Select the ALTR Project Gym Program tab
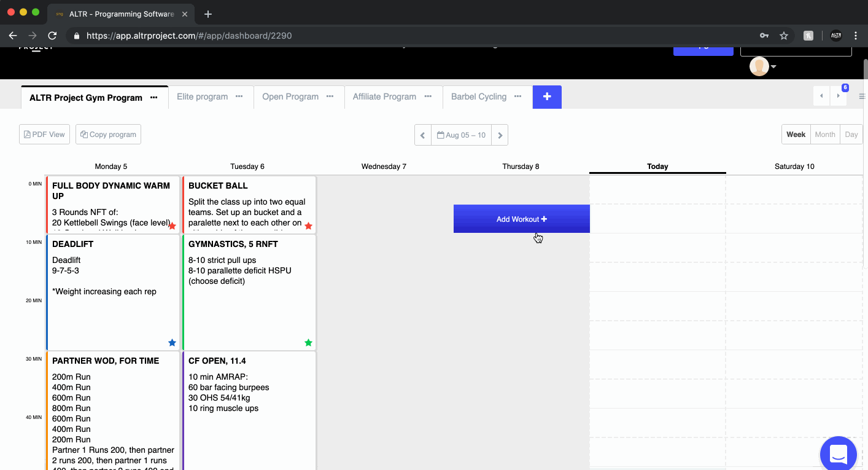 coord(86,97)
